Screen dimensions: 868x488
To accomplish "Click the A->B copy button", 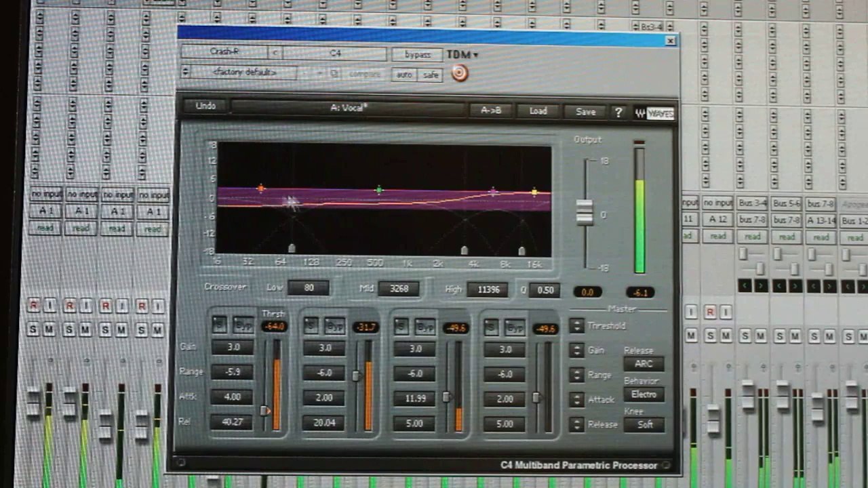I will pos(490,110).
